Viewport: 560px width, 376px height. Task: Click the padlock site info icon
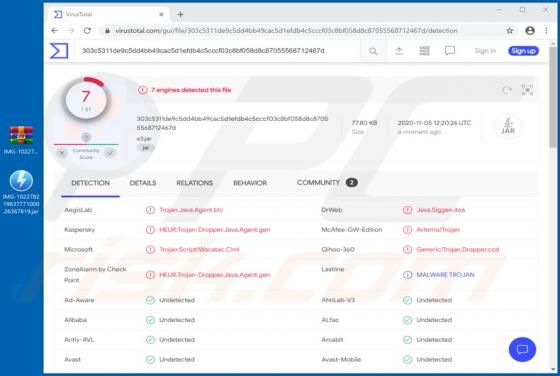(107, 31)
